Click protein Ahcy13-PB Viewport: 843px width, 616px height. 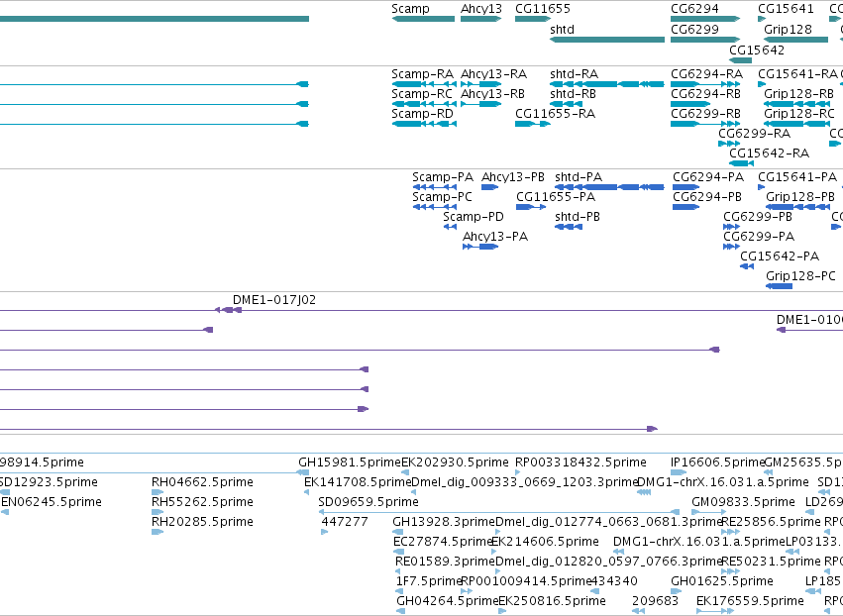click(489, 187)
